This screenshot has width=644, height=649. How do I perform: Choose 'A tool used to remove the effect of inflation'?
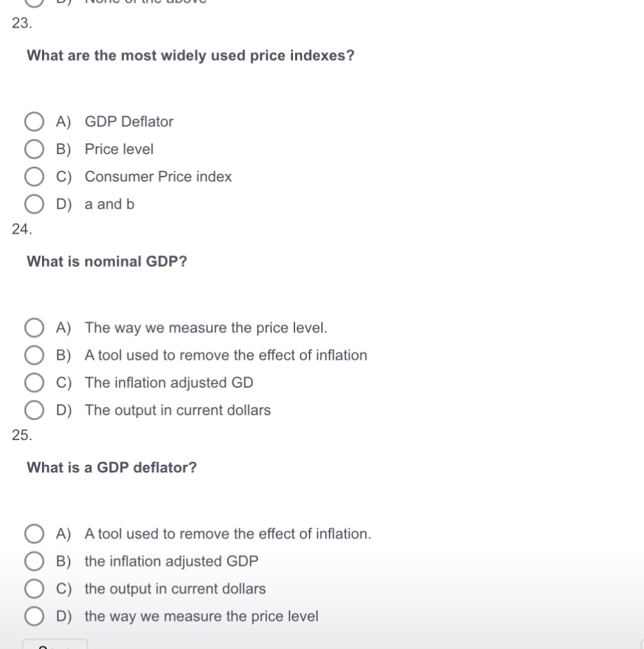click(x=34, y=355)
